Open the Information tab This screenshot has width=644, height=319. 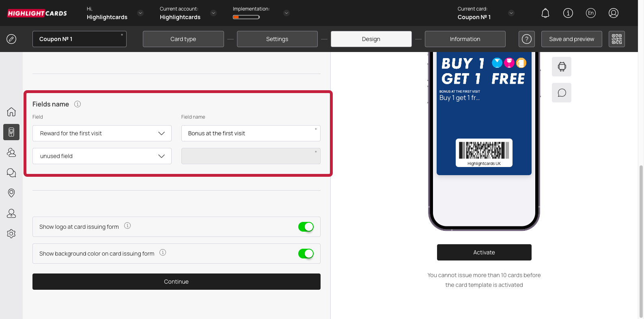(465, 39)
